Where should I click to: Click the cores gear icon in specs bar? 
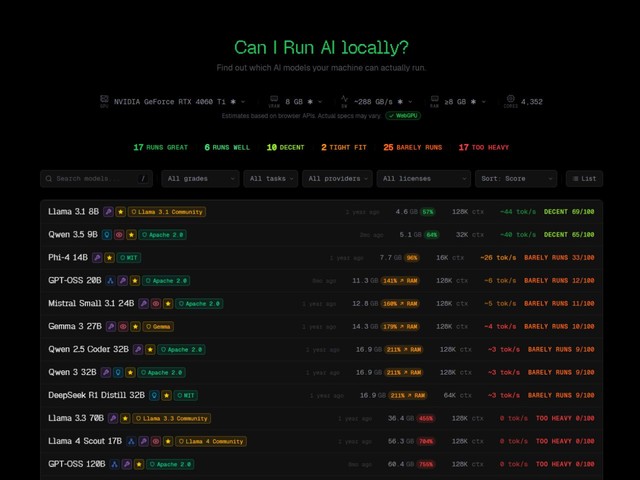[x=511, y=99]
